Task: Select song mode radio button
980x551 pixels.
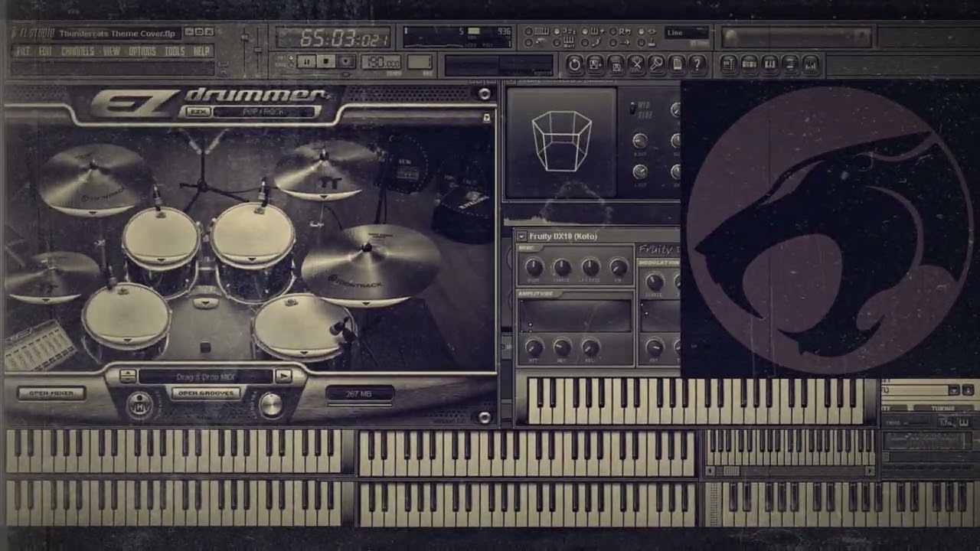Action: tap(290, 64)
